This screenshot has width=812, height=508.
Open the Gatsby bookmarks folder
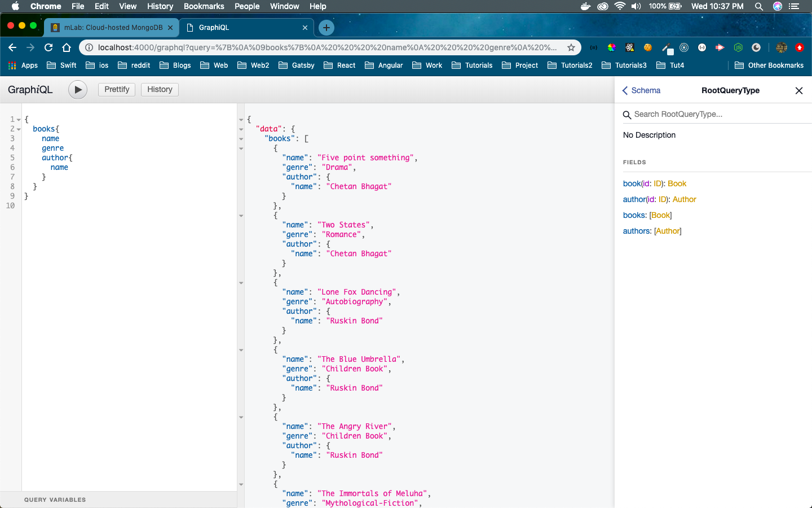click(297, 65)
